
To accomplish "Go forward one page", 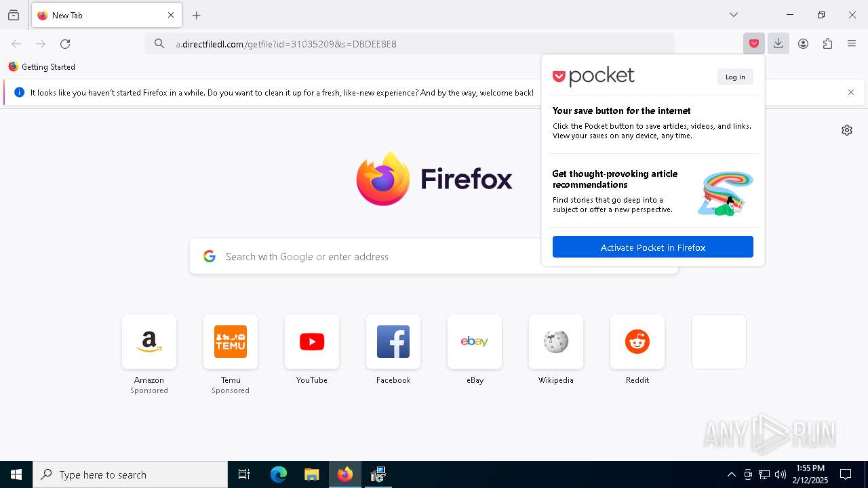I will [41, 44].
